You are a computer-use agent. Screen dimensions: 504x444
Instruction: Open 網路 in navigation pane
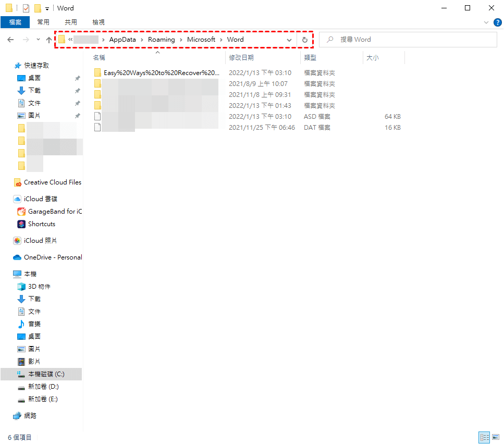coord(30,416)
